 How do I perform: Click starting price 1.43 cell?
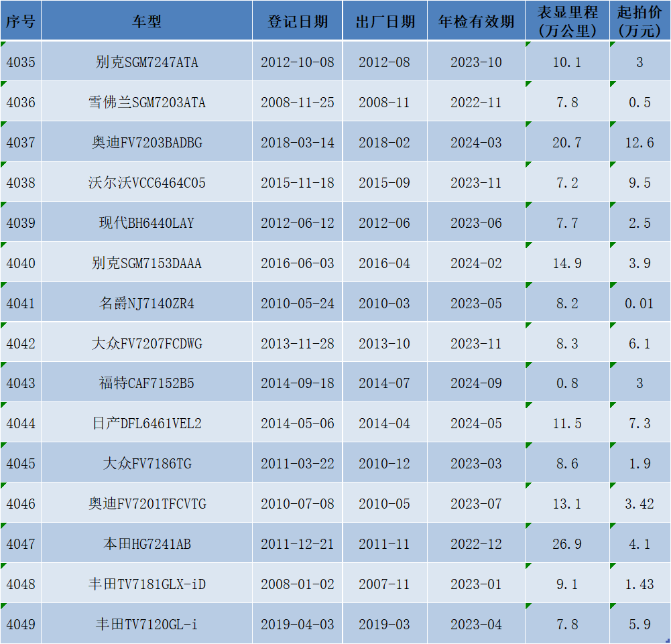click(639, 584)
